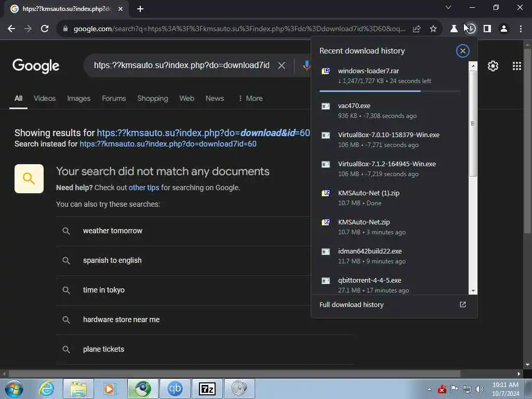Open the corrected 'Showing results for' link
532x399 pixels.
[203, 132]
